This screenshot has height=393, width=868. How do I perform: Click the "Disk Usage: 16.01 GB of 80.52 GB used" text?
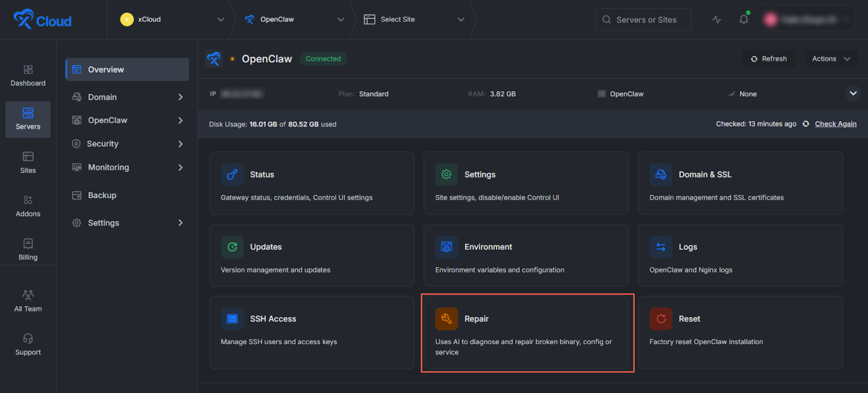click(273, 124)
